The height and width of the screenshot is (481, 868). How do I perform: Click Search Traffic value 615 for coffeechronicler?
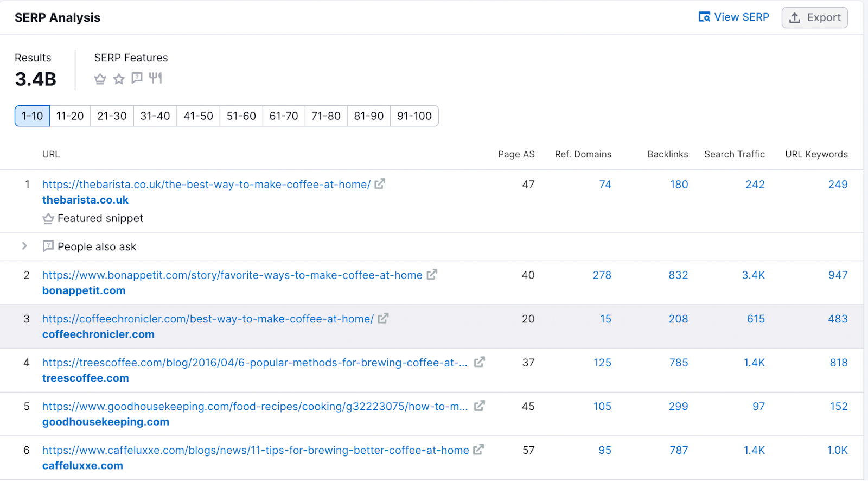tap(756, 319)
